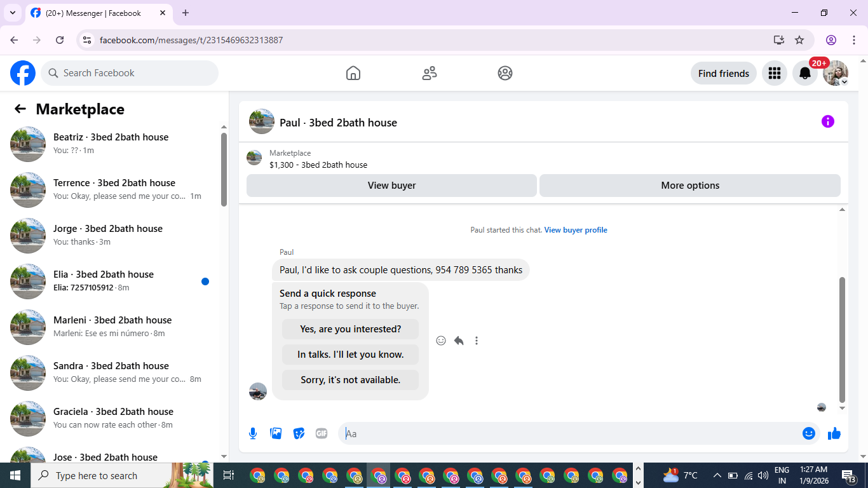Open new tab plus button
The width and height of the screenshot is (868, 488).
(x=186, y=13)
